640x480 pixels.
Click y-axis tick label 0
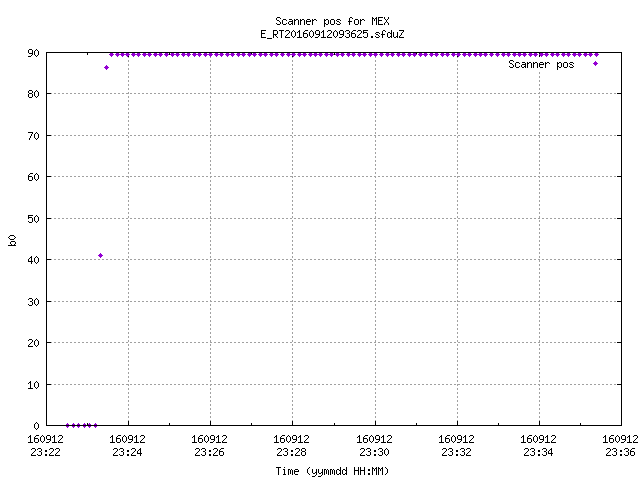[x=37, y=426]
